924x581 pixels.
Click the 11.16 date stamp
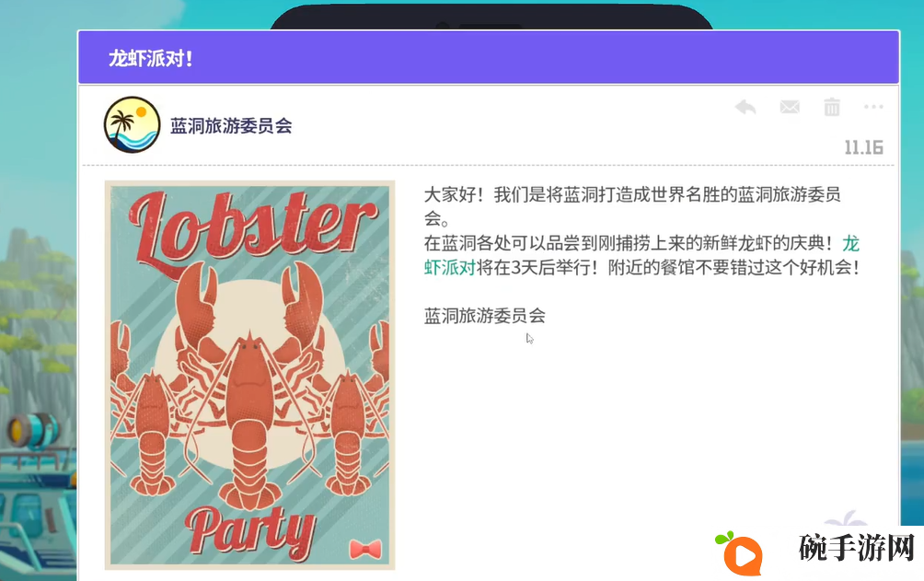863,147
